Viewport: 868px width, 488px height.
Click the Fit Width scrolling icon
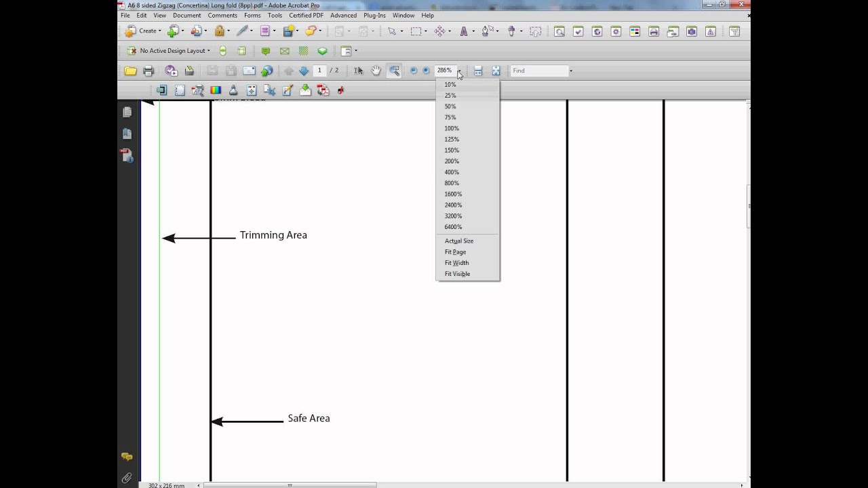tap(478, 70)
